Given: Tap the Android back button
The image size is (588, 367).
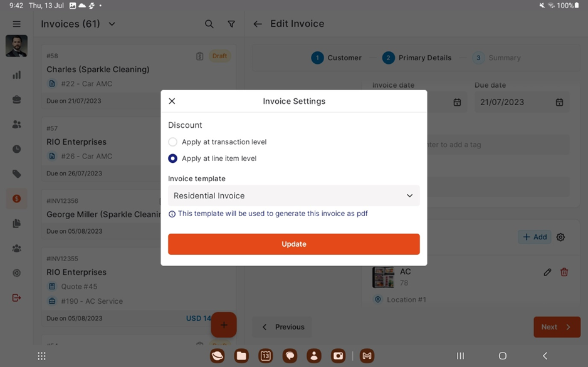Looking at the screenshot, I should tap(545, 356).
